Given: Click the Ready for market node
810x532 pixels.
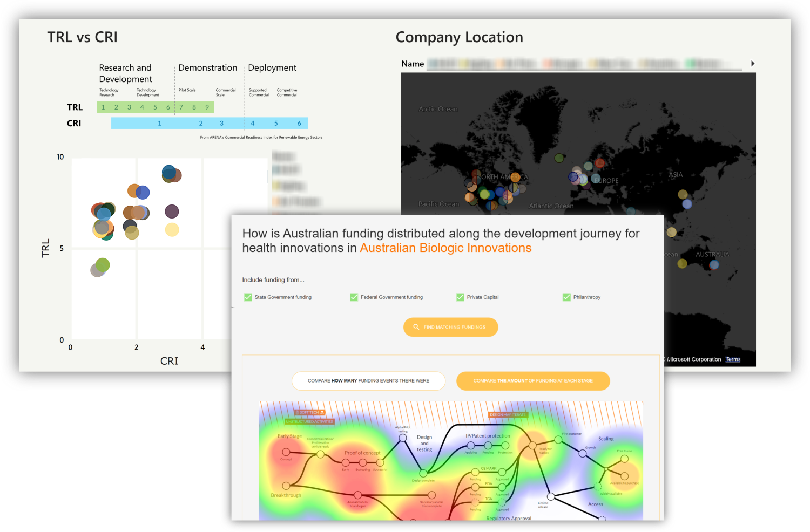Looking at the screenshot, I should click(x=532, y=446).
